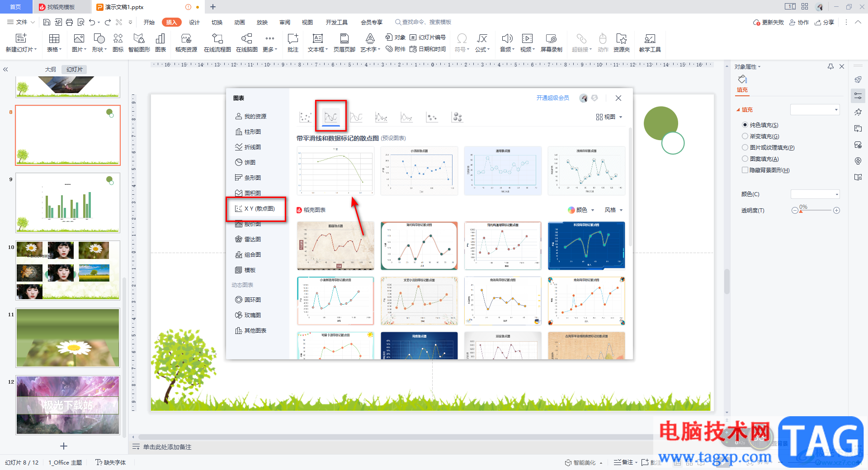
Task: Switch to the 大纲 outline tab
Action: point(51,69)
